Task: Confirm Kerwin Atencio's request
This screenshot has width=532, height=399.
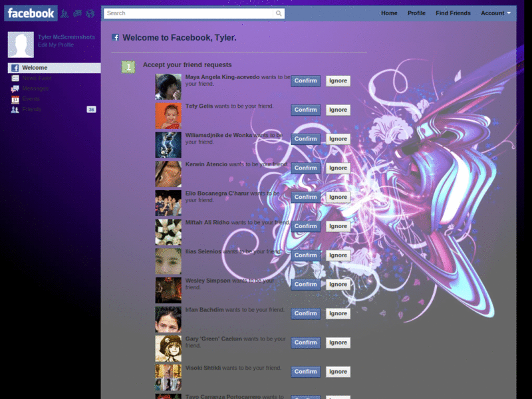Action: (305, 168)
